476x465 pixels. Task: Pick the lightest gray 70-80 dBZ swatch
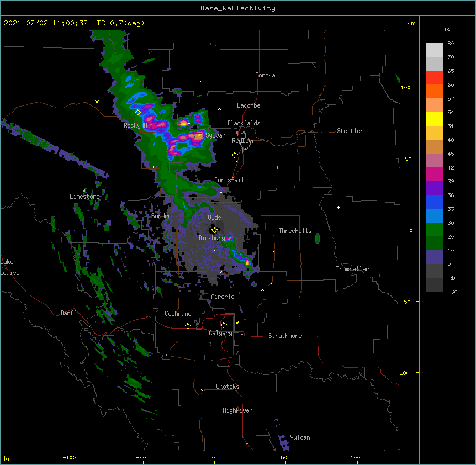(434, 50)
